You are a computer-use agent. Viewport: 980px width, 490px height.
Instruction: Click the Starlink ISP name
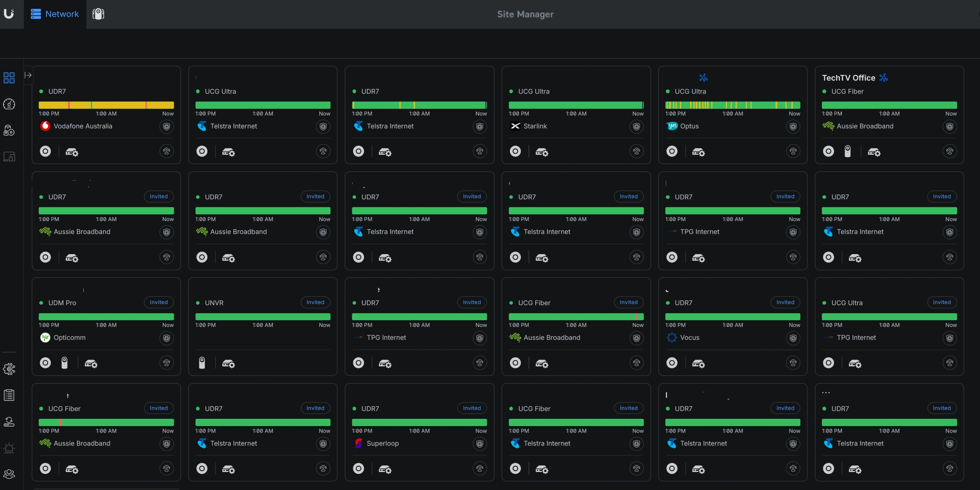coord(535,126)
